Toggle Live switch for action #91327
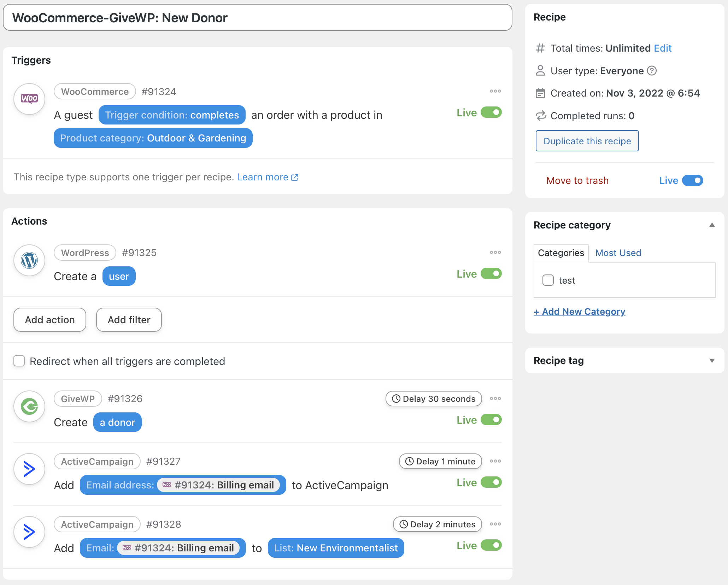 [x=491, y=482]
